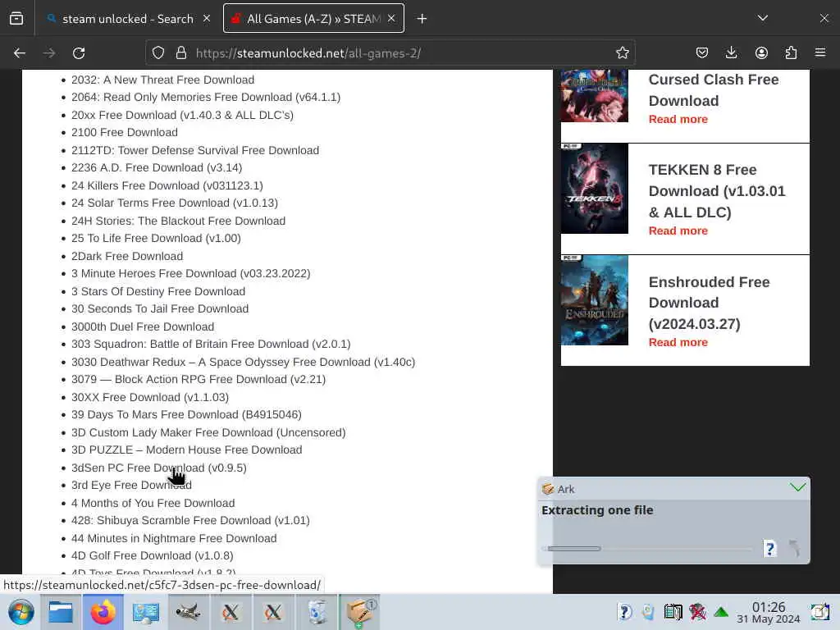This screenshot has width=840, height=630.
Task: Open '4 Months of You Free Download'
Action: (153, 504)
